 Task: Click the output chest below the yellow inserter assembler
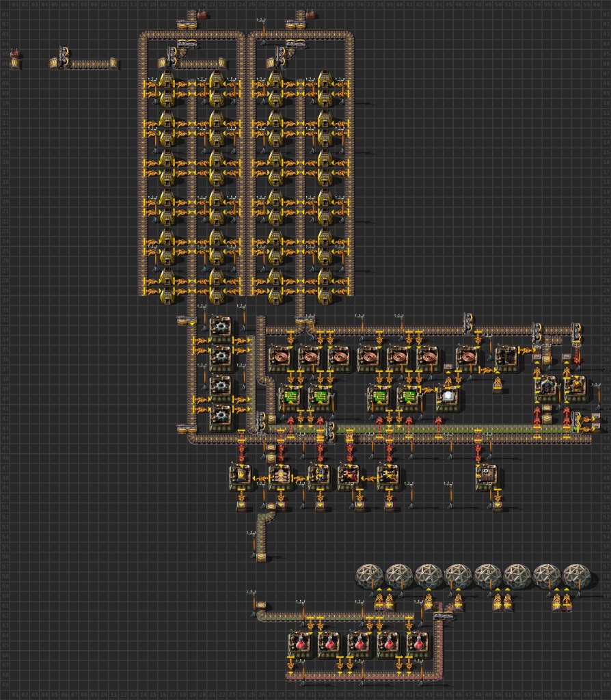[x=389, y=507]
